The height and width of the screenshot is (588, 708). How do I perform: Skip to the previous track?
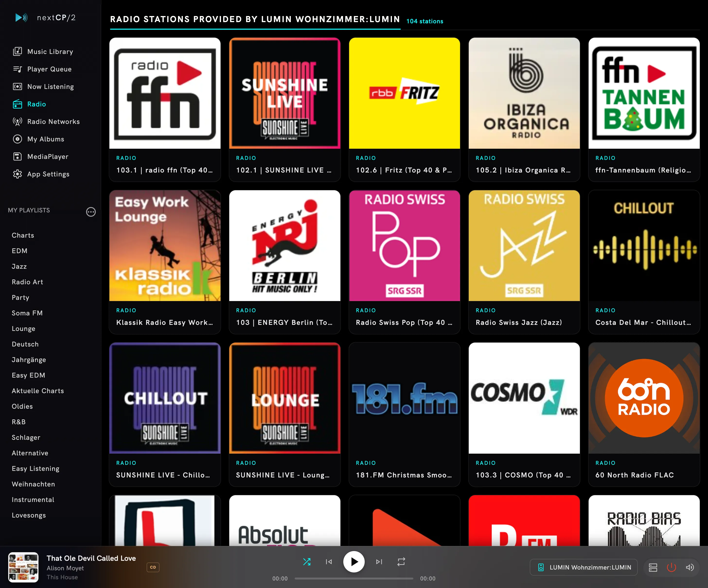click(329, 562)
